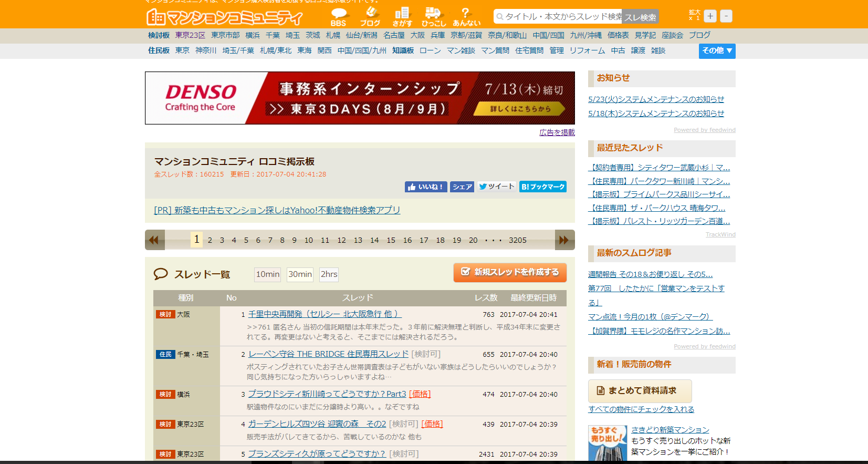
Task: Click the plus button to enlarge text
Action: pyautogui.click(x=710, y=16)
